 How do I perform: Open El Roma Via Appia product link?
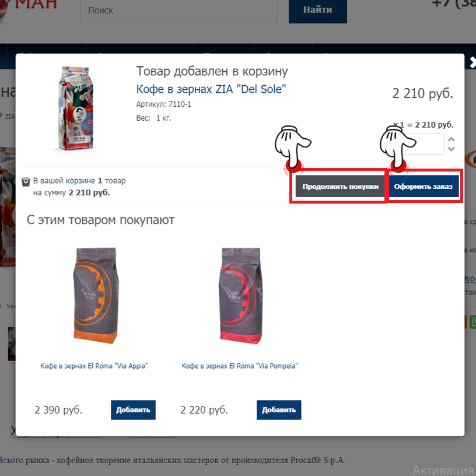point(94,366)
